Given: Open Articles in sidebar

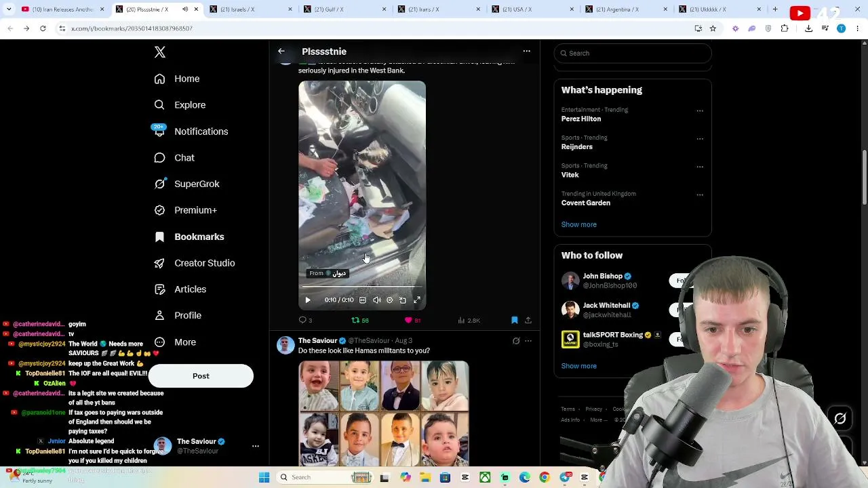Looking at the screenshot, I should 180,289.
